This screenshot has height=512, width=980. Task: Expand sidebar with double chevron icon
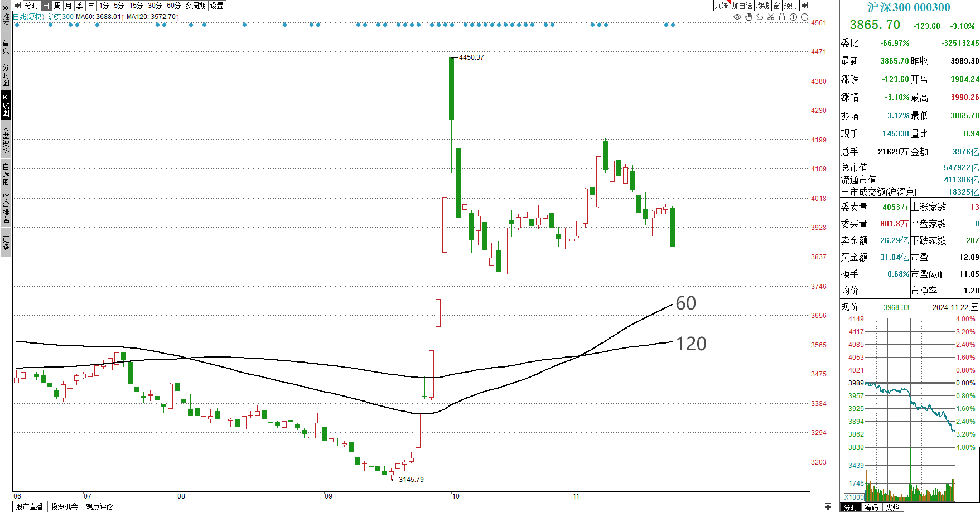(6, 8)
